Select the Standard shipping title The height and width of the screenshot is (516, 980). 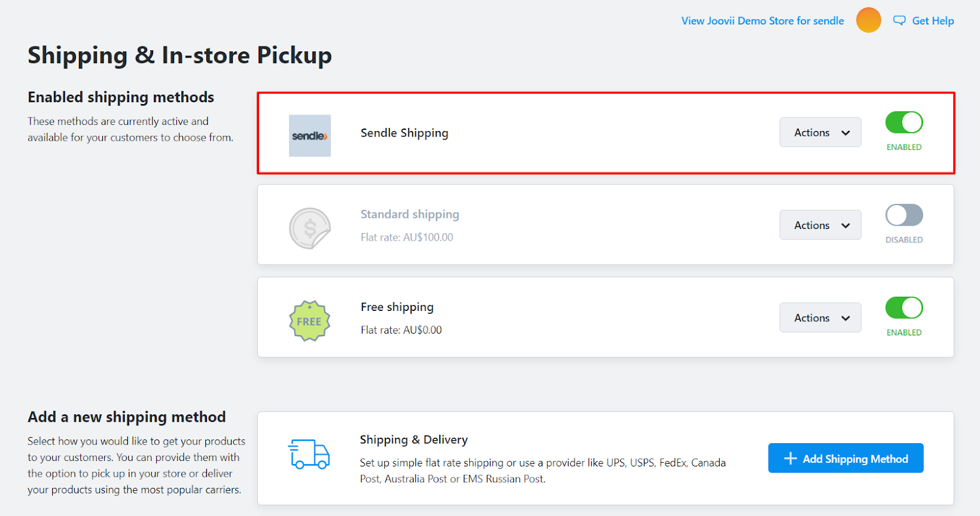(410, 214)
